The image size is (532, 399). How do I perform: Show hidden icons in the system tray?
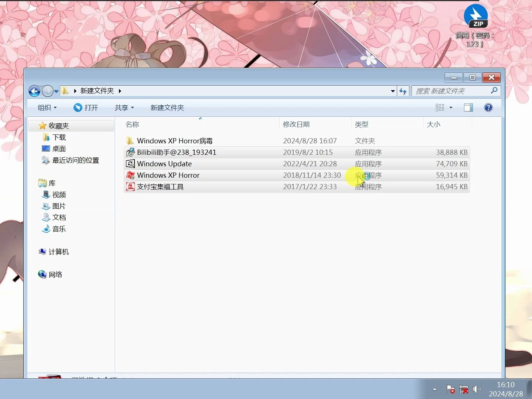(x=434, y=389)
